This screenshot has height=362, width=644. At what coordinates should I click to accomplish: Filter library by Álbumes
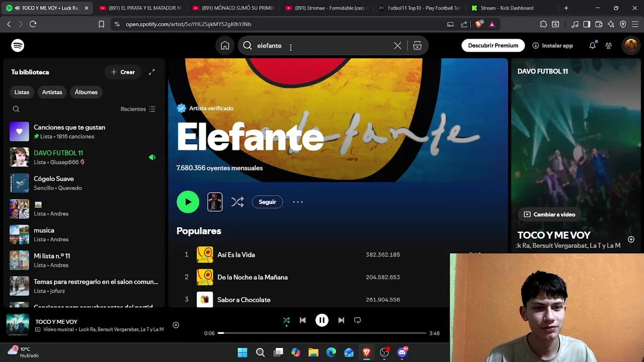tap(86, 92)
